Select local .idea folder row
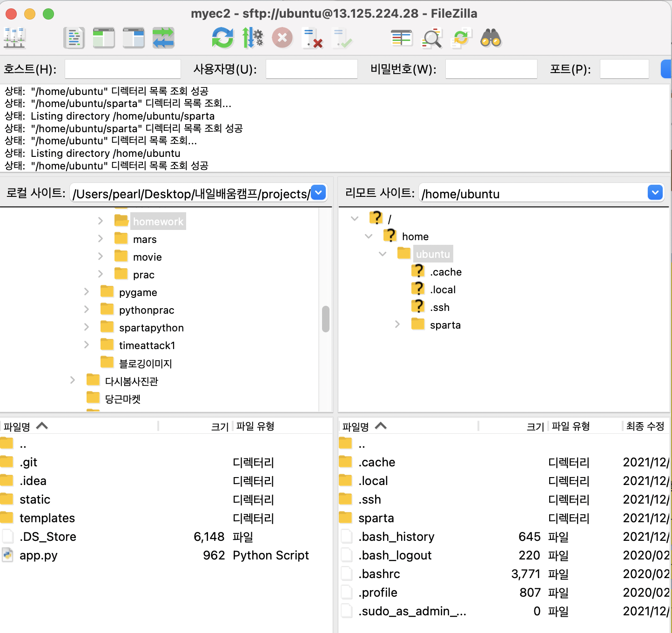The image size is (672, 633). (x=166, y=481)
